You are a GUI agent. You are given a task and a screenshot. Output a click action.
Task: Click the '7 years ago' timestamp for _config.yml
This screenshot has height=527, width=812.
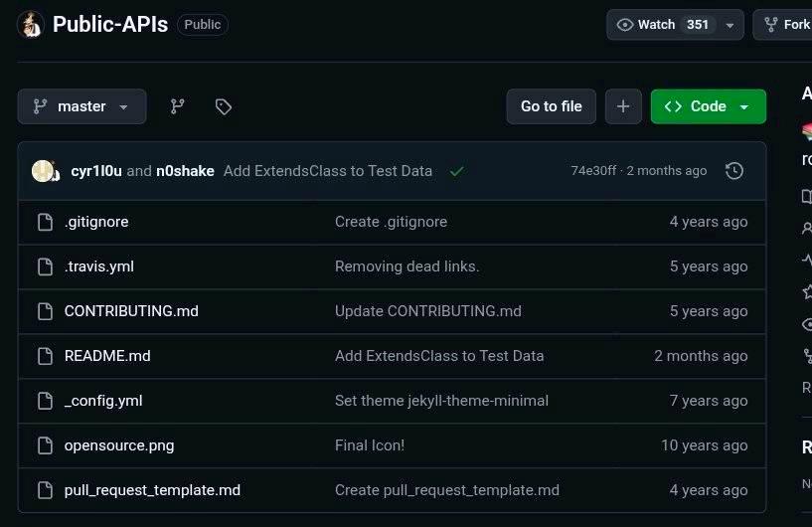click(x=709, y=401)
